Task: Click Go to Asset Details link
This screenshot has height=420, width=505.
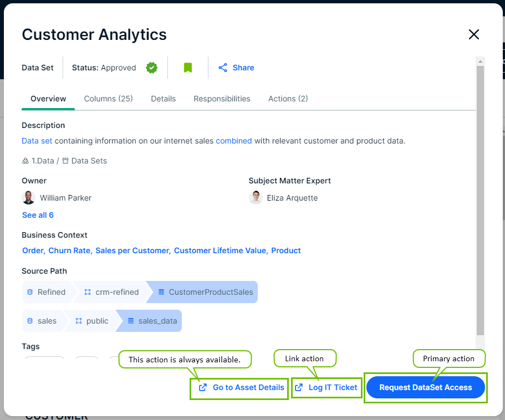Action: 242,387
